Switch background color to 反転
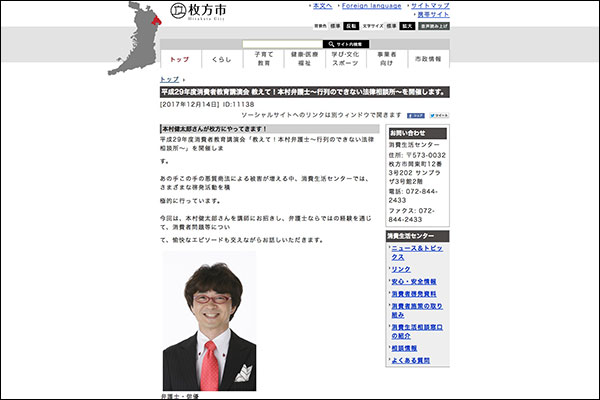The width and height of the screenshot is (600, 400). [x=351, y=26]
